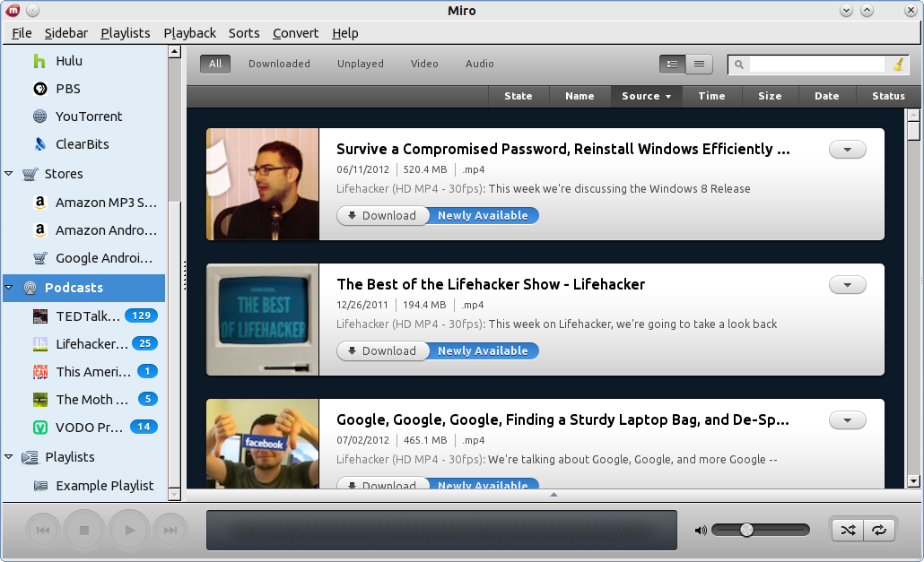Select the YouTorrent globe icon
The image size is (924, 562).
40,117
